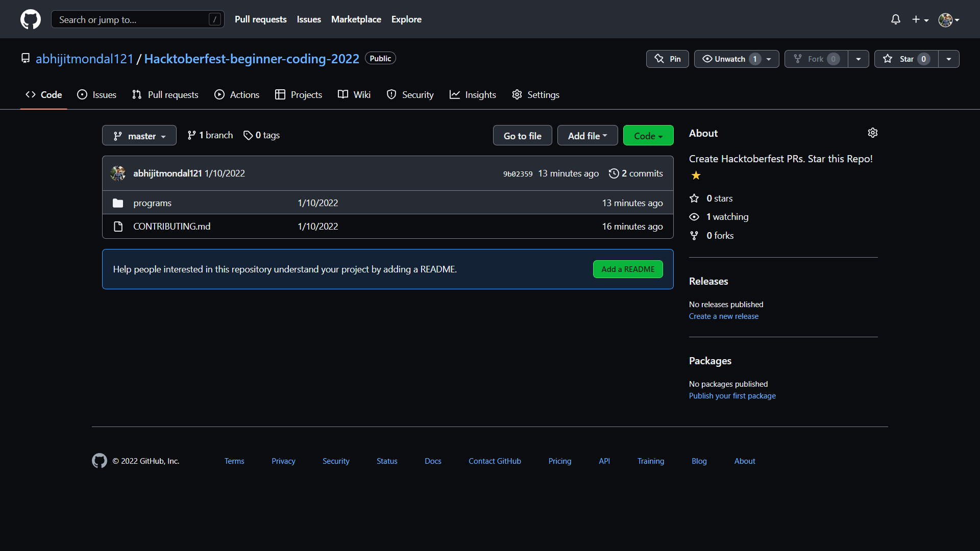Screen dimensions: 980x551
Task: Switch to the Actions tab
Action: [237, 95]
